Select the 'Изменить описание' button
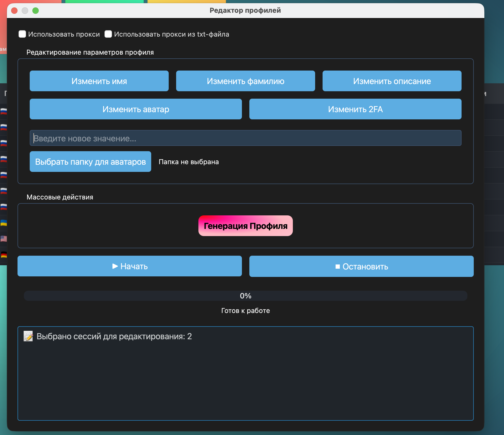The height and width of the screenshot is (435, 504). [x=392, y=81]
